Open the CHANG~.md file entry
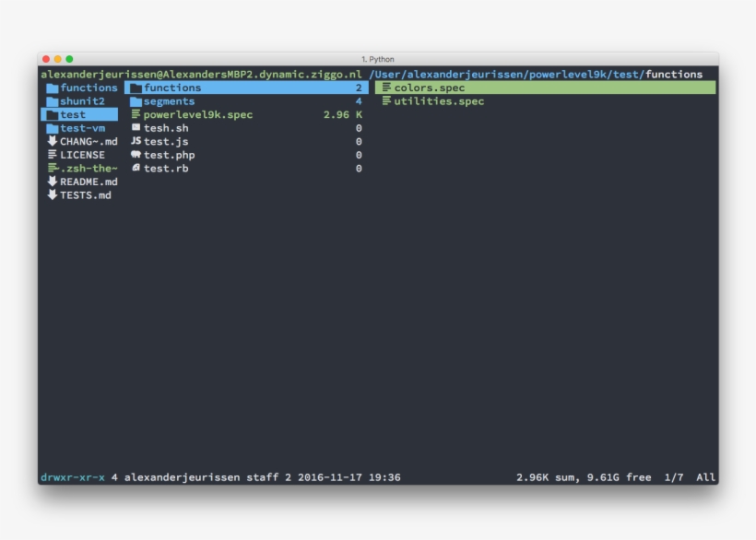The image size is (756, 540). point(88,142)
